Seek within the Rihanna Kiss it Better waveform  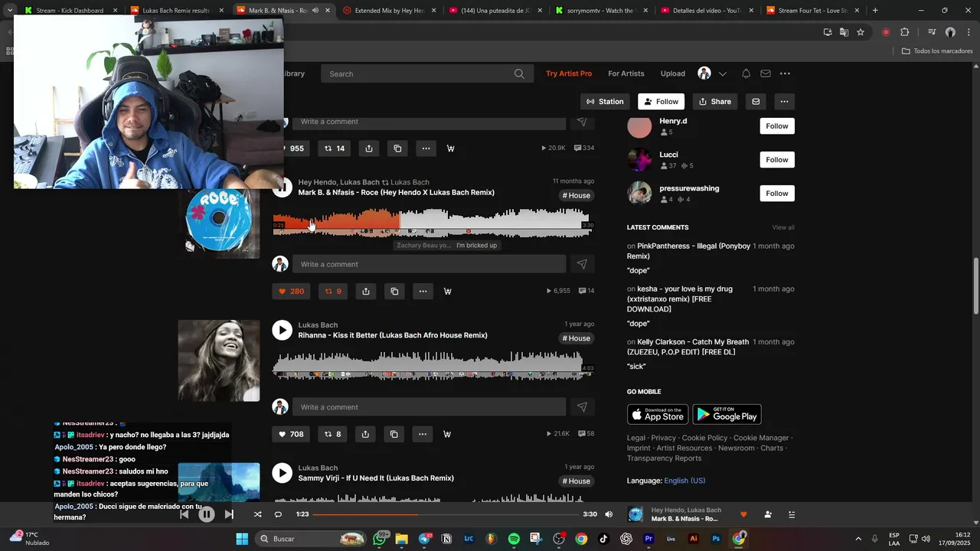coord(433,366)
